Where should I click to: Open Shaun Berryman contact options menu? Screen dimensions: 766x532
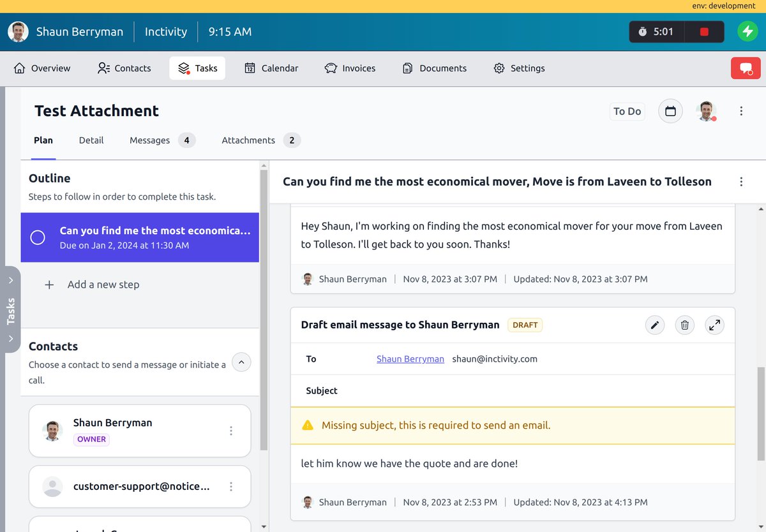[231, 431]
